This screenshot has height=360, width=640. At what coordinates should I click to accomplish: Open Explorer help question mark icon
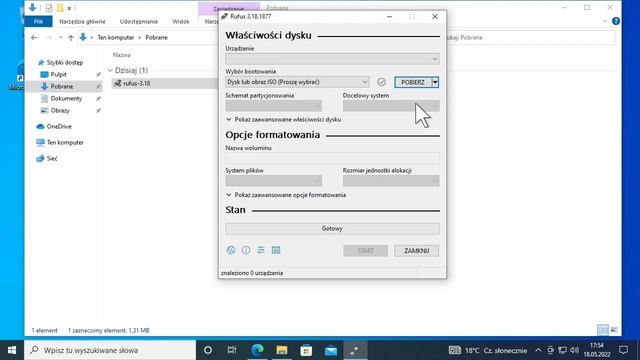point(616,21)
